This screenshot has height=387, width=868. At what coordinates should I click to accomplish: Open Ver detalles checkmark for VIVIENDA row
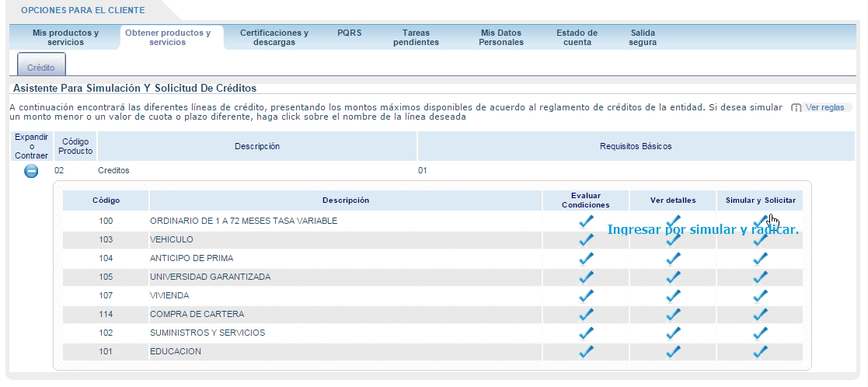673,295
